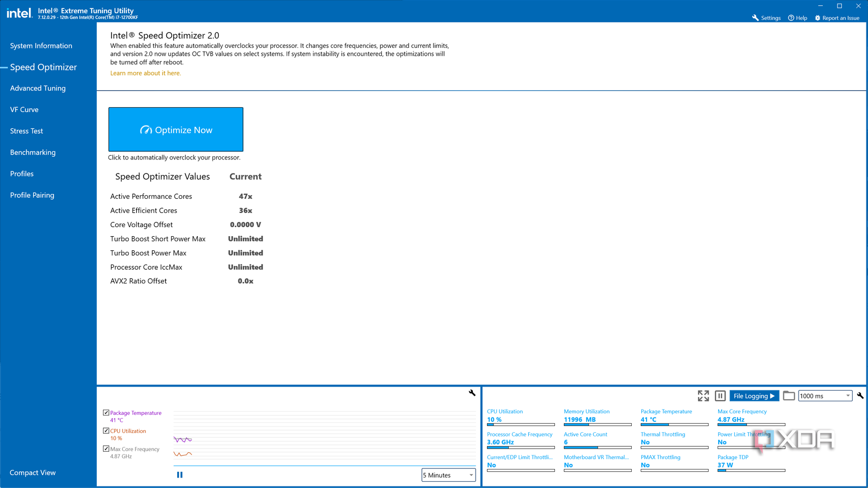
Task: Hide Max Core Frequency from the graph
Action: click(x=105, y=449)
